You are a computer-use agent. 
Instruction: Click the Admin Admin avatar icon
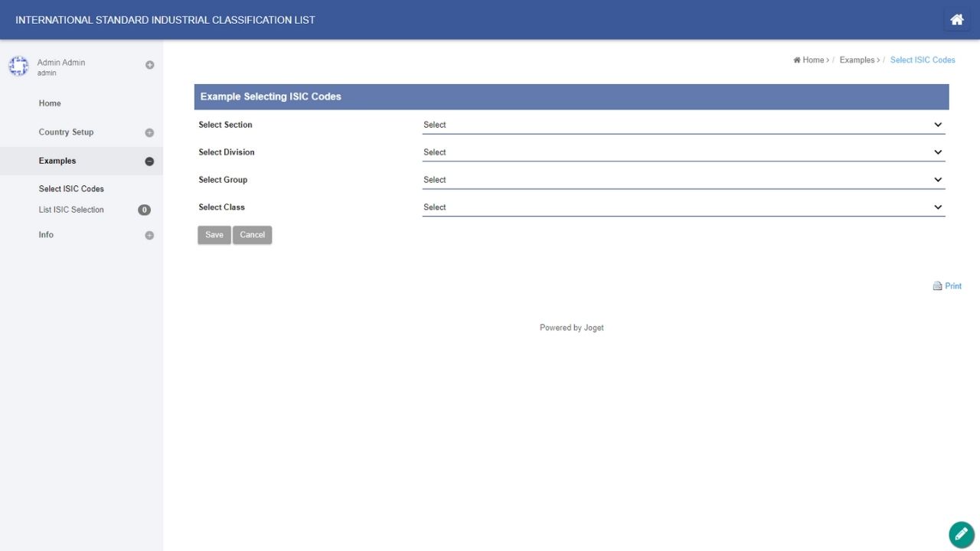(x=18, y=67)
